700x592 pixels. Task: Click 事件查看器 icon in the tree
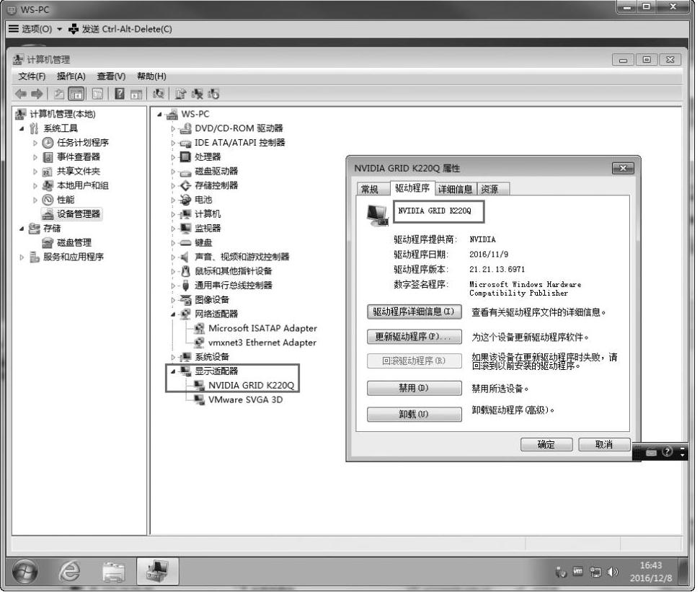coord(48,156)
